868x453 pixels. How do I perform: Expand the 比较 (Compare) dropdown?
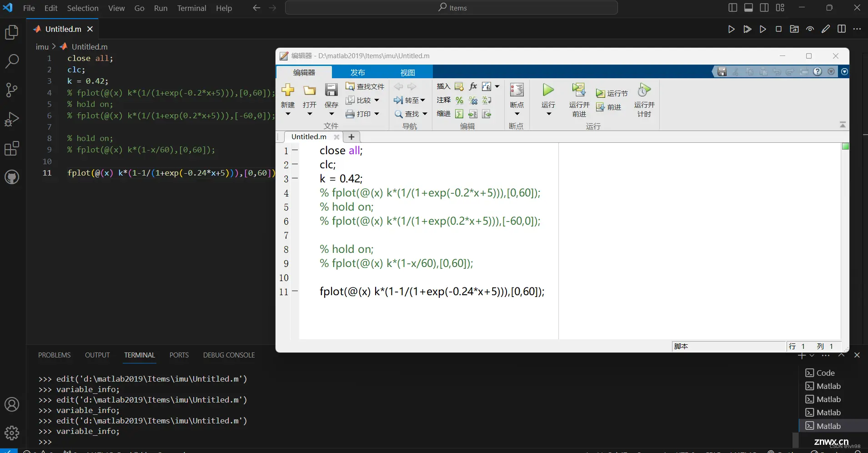click(376, 100)
